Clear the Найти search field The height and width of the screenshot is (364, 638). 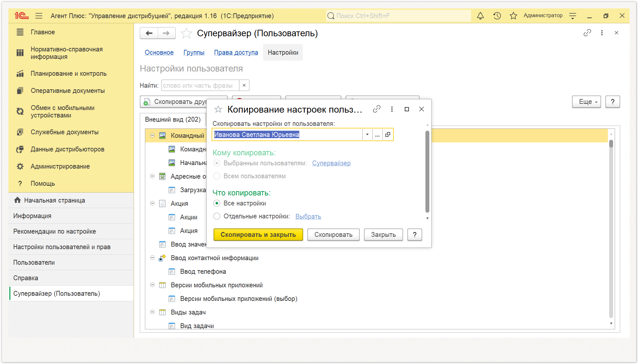(244, 85)
